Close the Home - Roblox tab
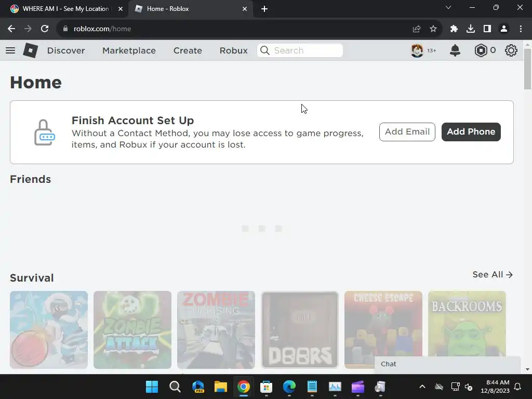The width and height of the screenshot is (532, 399). pyautogui.click(x=245, y=9)
